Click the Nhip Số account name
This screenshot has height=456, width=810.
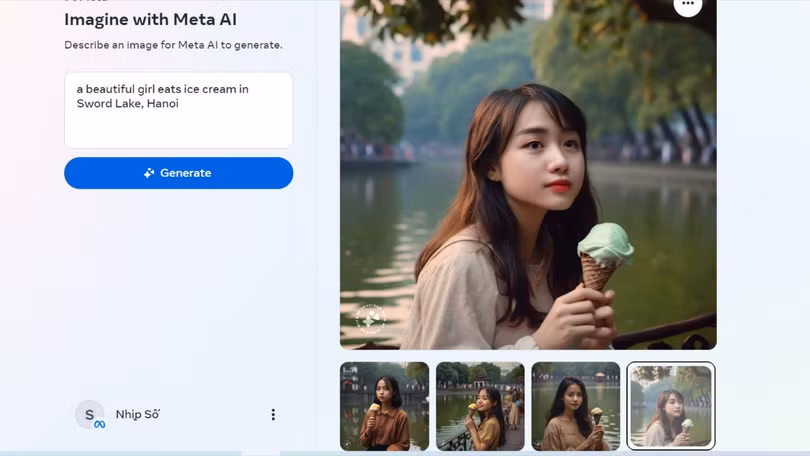137,414
